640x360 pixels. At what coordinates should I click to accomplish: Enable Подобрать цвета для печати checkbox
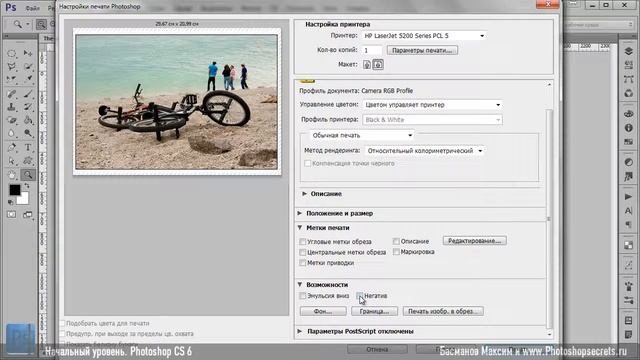(62, 323)
